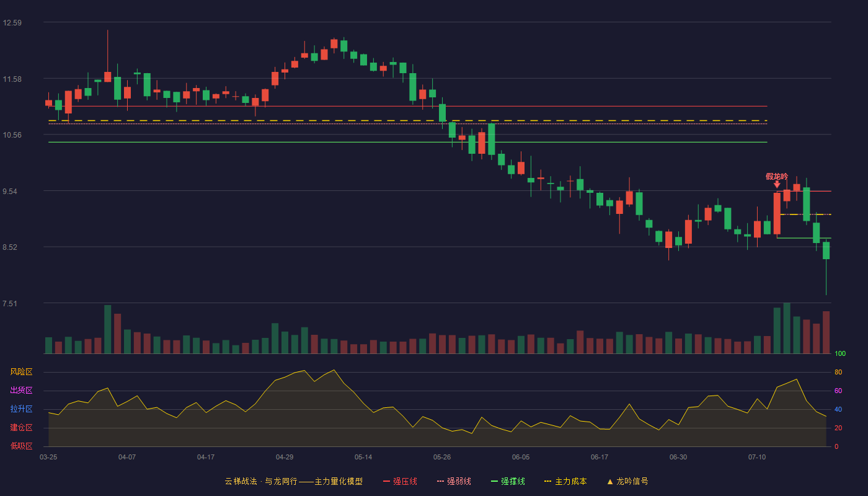Click the 建仓区 zone label
Viewport: 868px width, 496px height.
point(21,428)
